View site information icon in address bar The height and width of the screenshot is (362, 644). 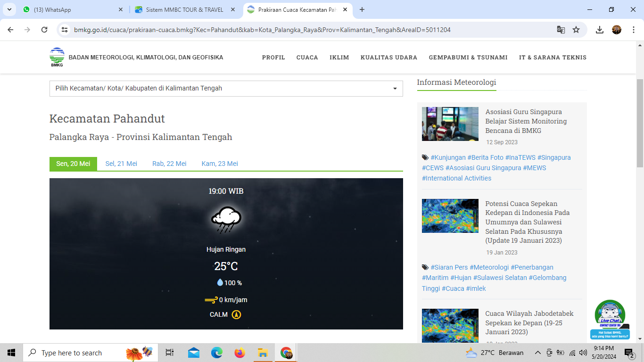point(65,30)
